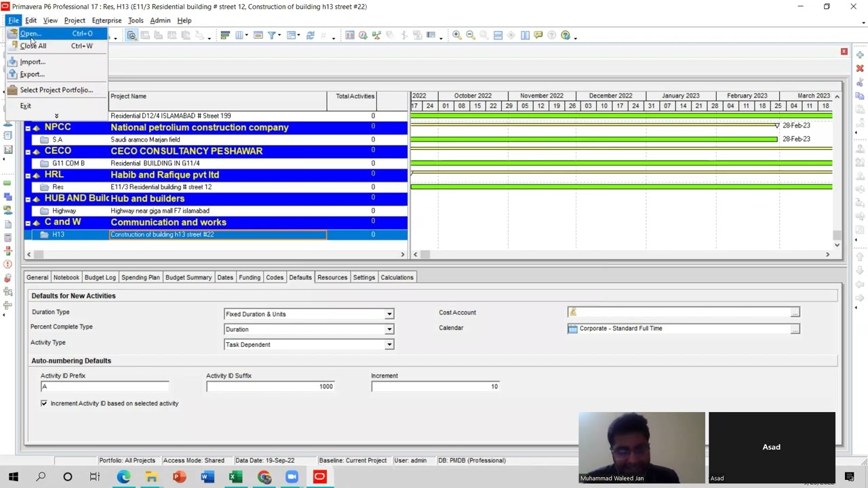The image size is (868, 488).
Task: Select the G11 COM B project row
Action: [216, 163]
